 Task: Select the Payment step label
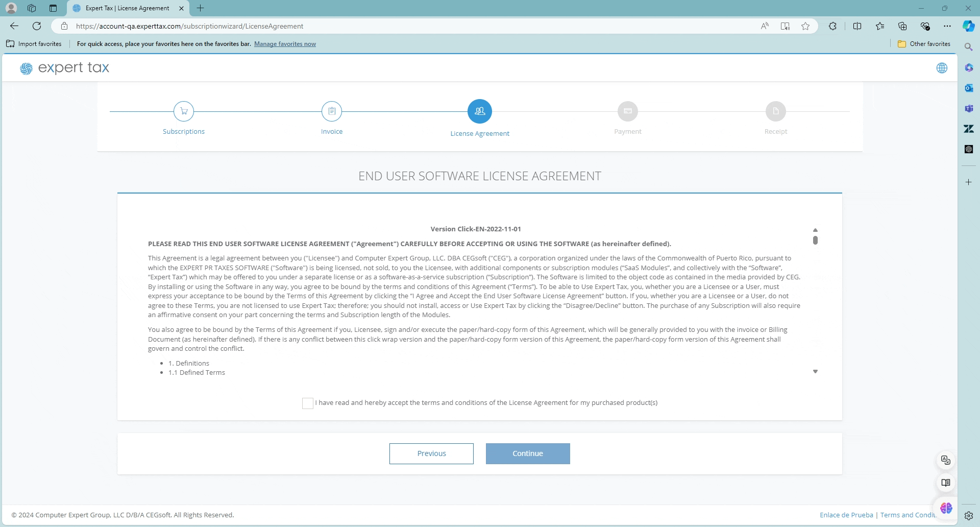(x=628, y=131)
